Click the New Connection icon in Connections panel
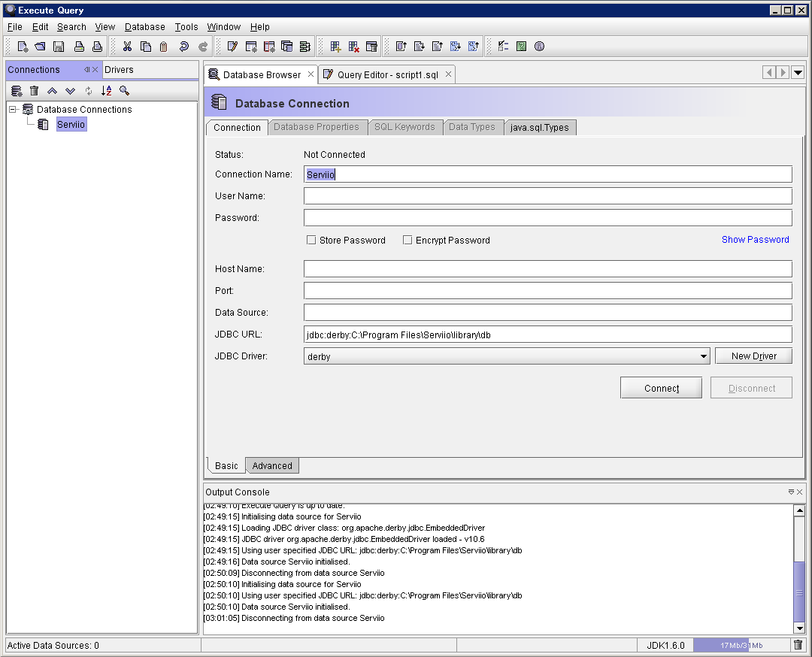Viewport: 812px width, 657px height. coord(17,91)
